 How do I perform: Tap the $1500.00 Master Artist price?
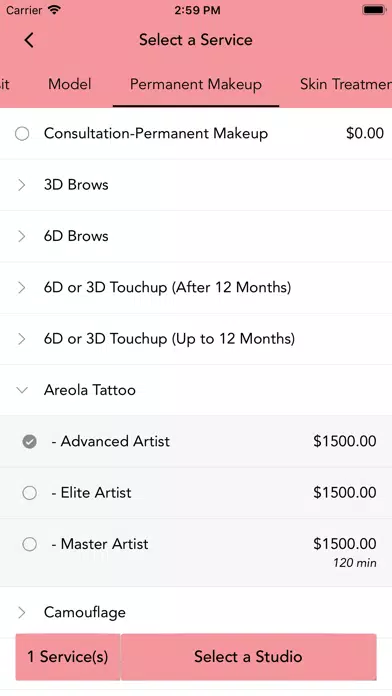[x=345, y=544]
